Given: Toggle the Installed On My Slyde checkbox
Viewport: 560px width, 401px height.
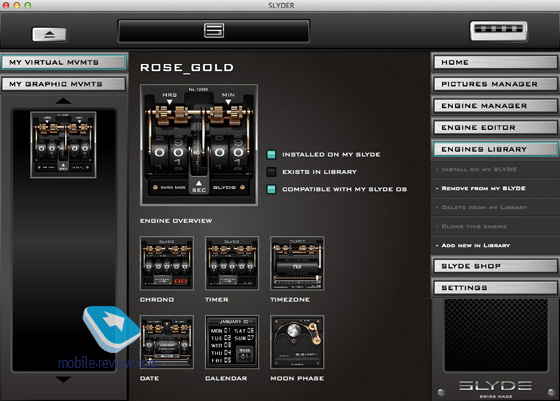Looking at the screenshot, I should pos(271,154).
